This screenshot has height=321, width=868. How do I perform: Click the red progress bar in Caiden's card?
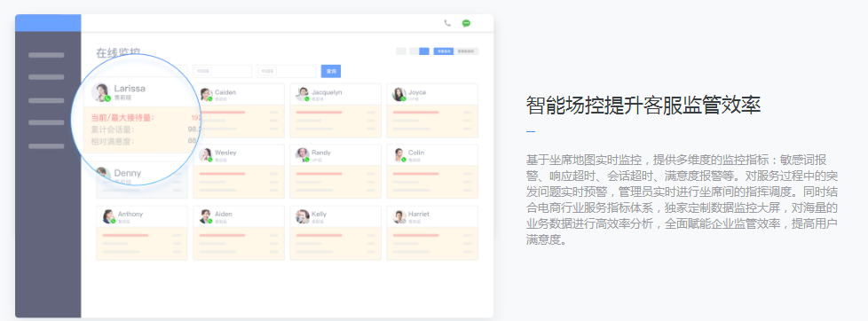coord(222,113)
